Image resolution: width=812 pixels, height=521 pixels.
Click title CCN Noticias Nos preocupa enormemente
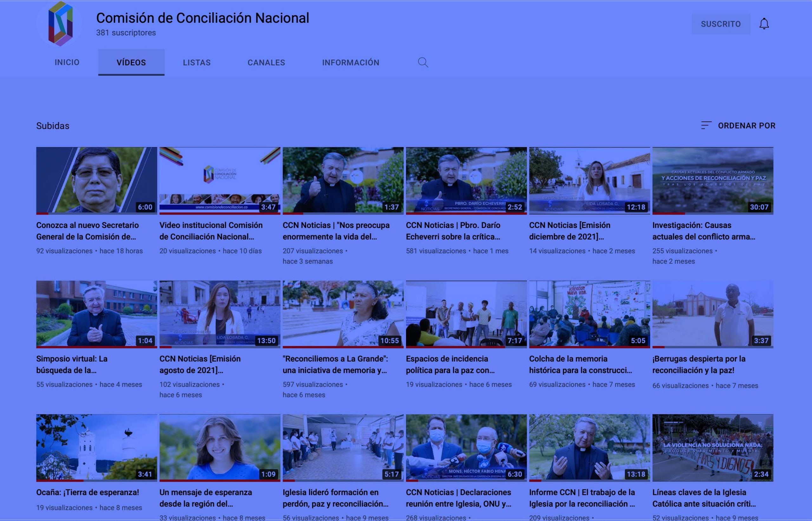(x=336, y=231)
